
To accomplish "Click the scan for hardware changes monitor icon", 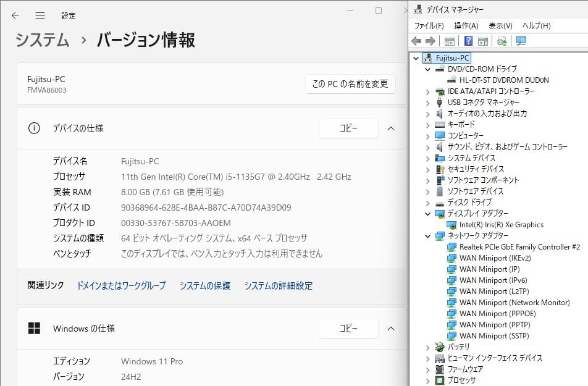I will click(521, 41).
